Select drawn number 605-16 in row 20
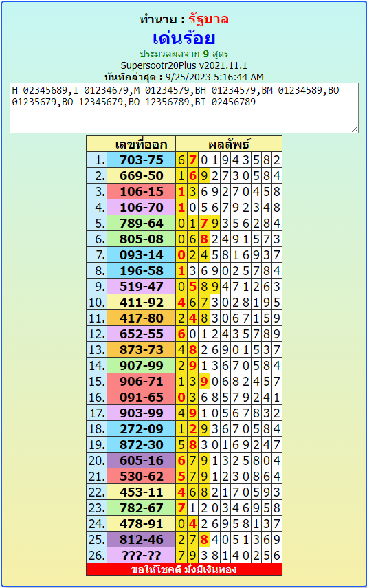The height and width of the screenshot is (588, 367). tap(142, 461)
